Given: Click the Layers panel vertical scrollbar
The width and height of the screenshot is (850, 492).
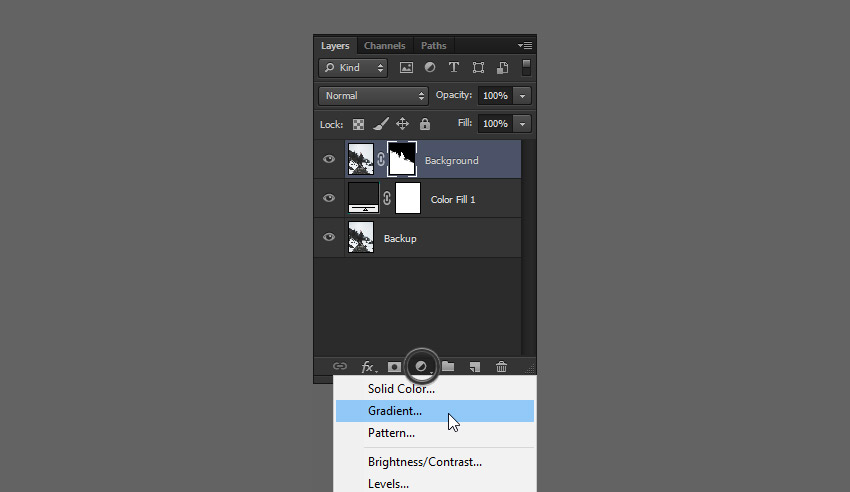Looking at the screenshot, I should pos(529,247).
